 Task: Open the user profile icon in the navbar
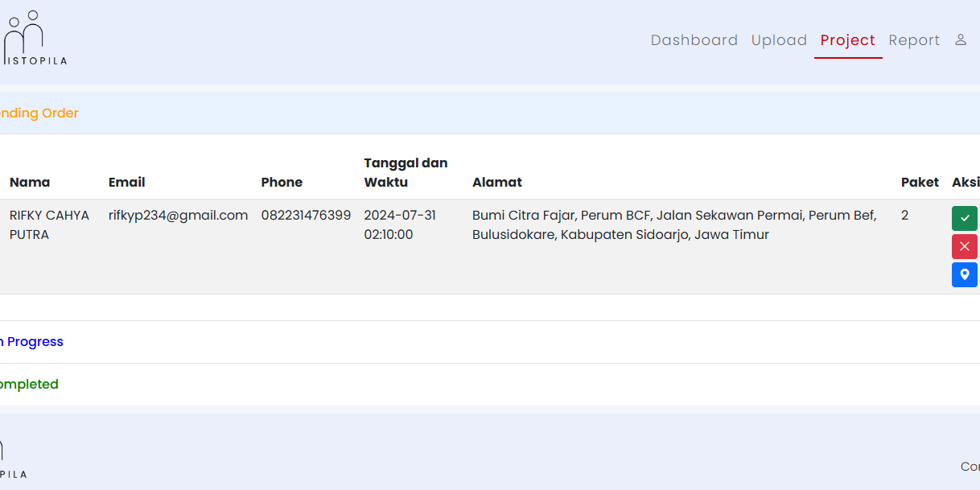point(960,40)
